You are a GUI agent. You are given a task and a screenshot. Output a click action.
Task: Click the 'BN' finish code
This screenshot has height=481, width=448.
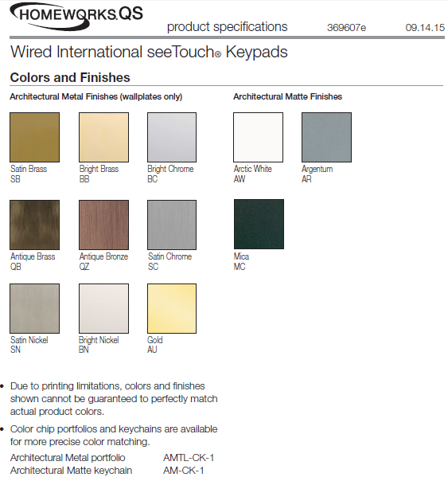click(x=84, y=350)
